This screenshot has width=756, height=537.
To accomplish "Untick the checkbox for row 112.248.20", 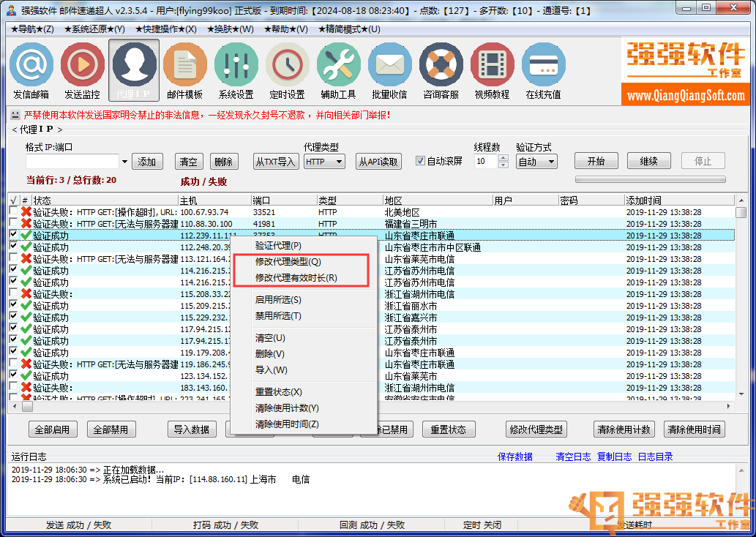I will tap(13, 247).
